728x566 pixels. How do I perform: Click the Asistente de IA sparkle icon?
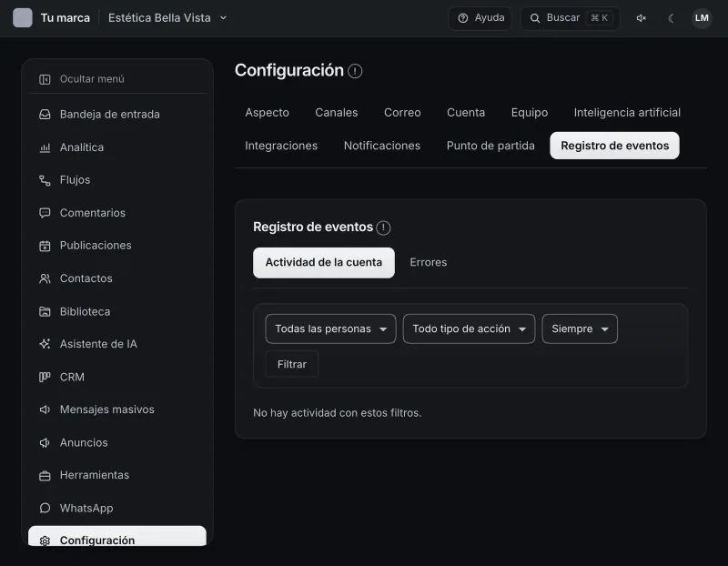tap(45, 344)
